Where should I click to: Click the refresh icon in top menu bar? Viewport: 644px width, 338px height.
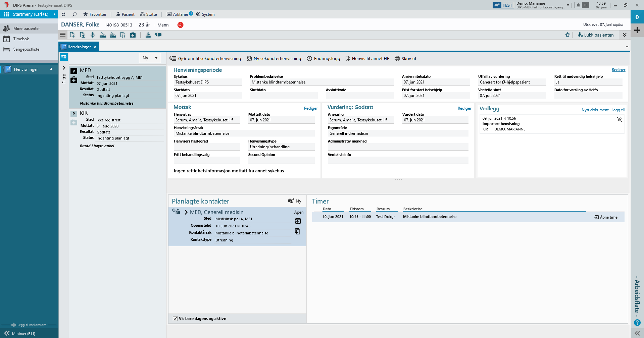[x=63, y=14]
